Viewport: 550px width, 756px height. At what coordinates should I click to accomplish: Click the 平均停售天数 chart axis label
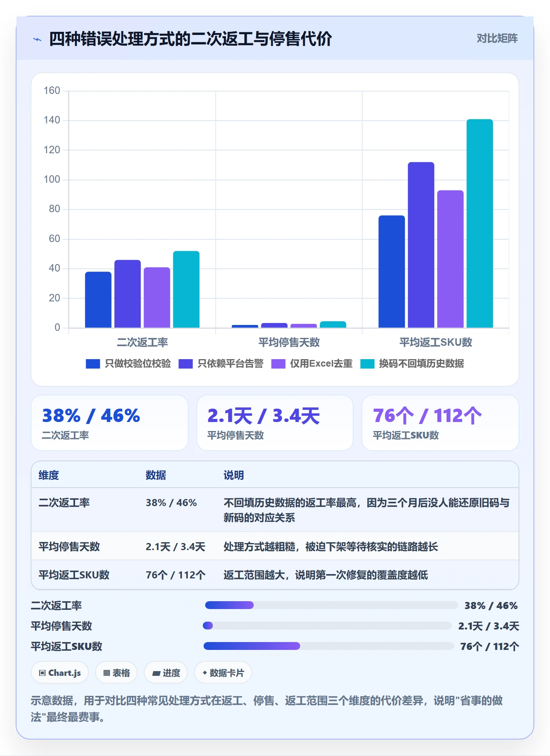tap(289, 342)
